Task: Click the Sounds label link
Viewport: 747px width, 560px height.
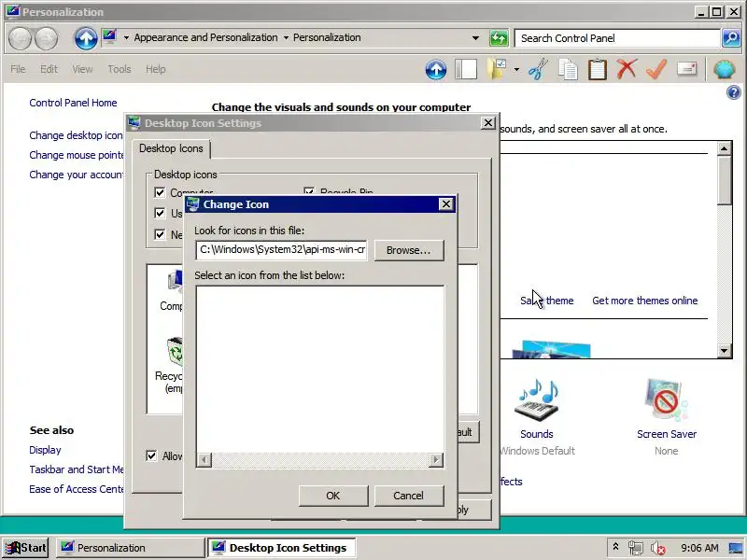Action: (536, 434)
